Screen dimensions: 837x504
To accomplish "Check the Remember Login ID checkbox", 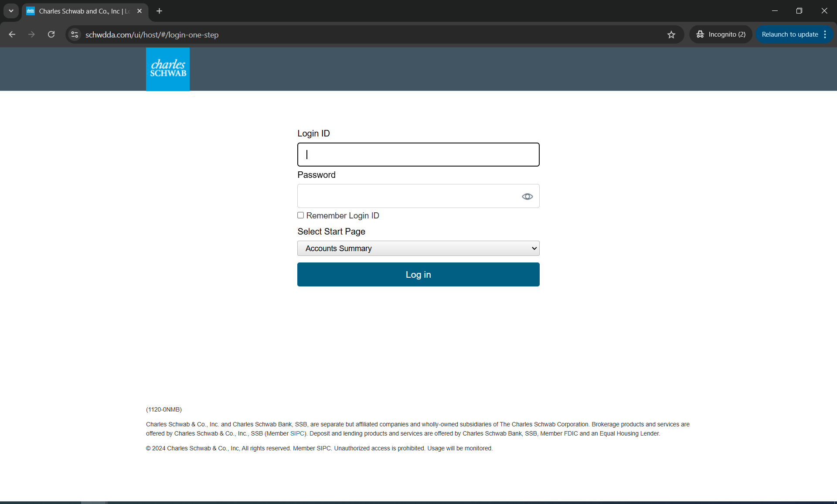I will point(300,215).
